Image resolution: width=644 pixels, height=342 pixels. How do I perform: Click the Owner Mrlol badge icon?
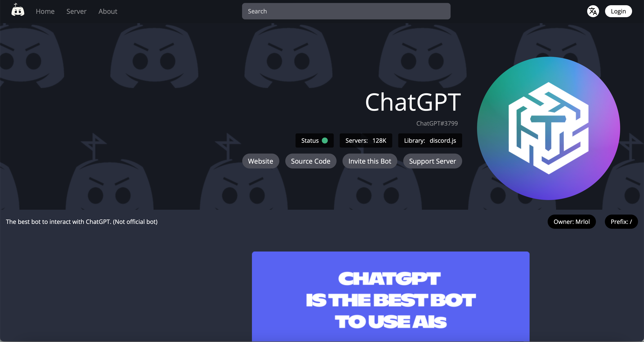point(573,221)
